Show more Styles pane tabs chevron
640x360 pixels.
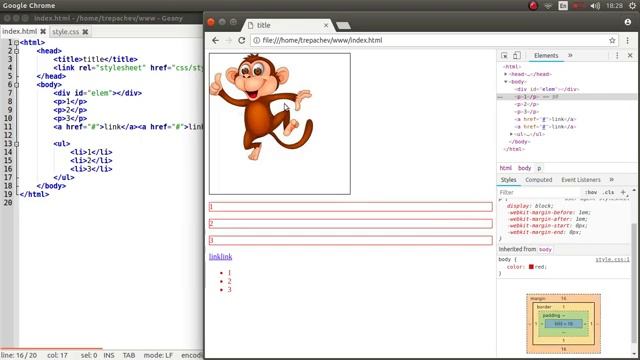click(x=611, y=180)
